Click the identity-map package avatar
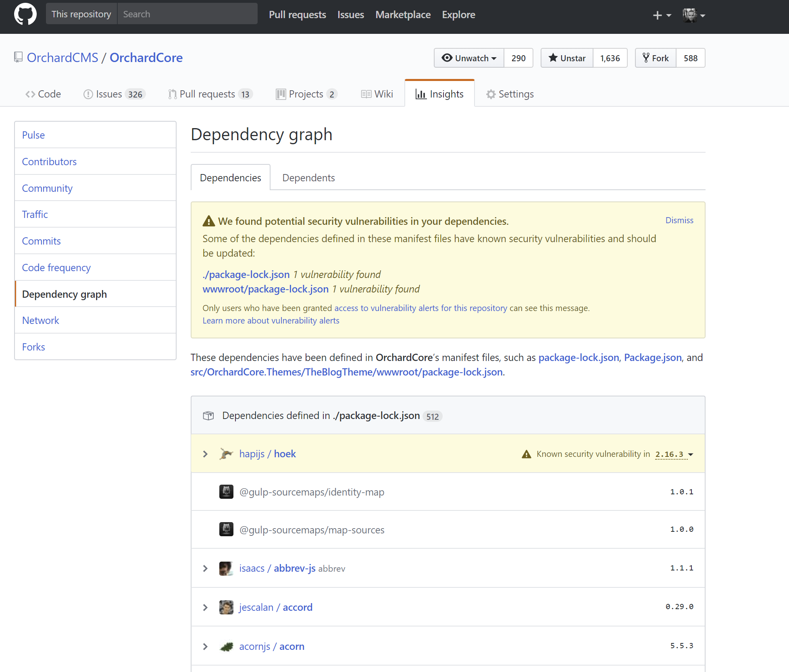This screenshot has width=789, height=672. (x=226, y=492)
